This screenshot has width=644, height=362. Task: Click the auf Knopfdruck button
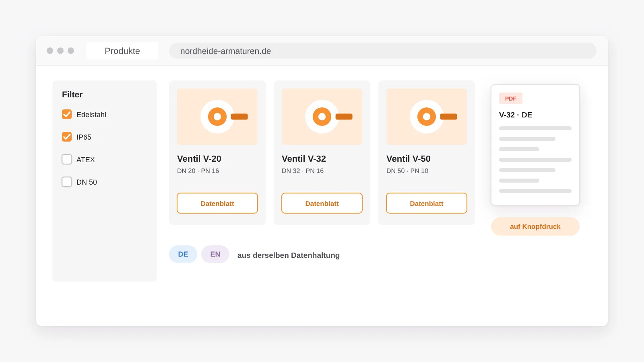point(535,226)
